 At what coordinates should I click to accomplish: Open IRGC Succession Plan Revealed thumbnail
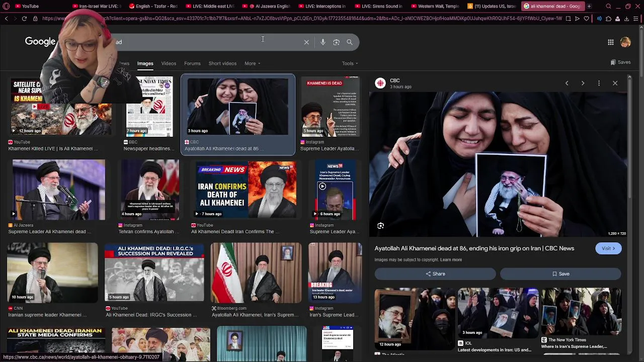pos(154,273)
